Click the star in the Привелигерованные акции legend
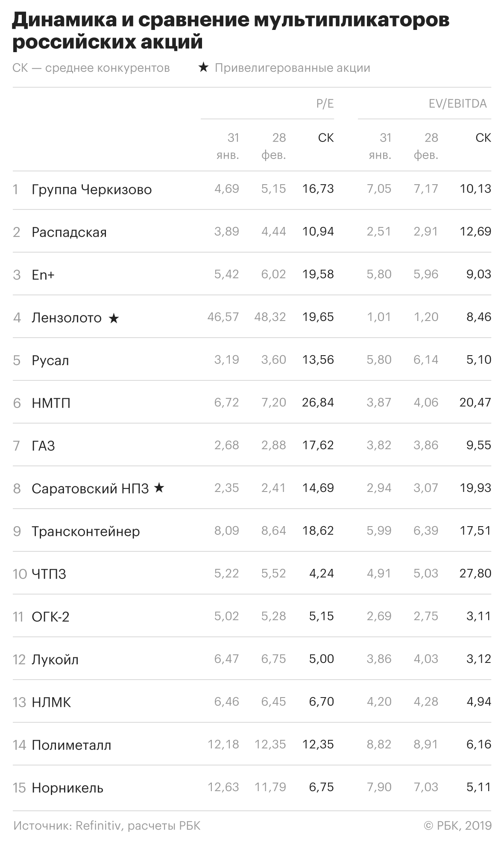504x842 pixels. pyautogui.click(x=203, y=68)
